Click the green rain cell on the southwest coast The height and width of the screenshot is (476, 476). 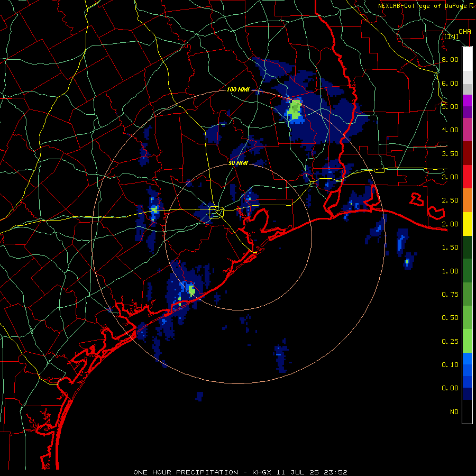(191, 290)
